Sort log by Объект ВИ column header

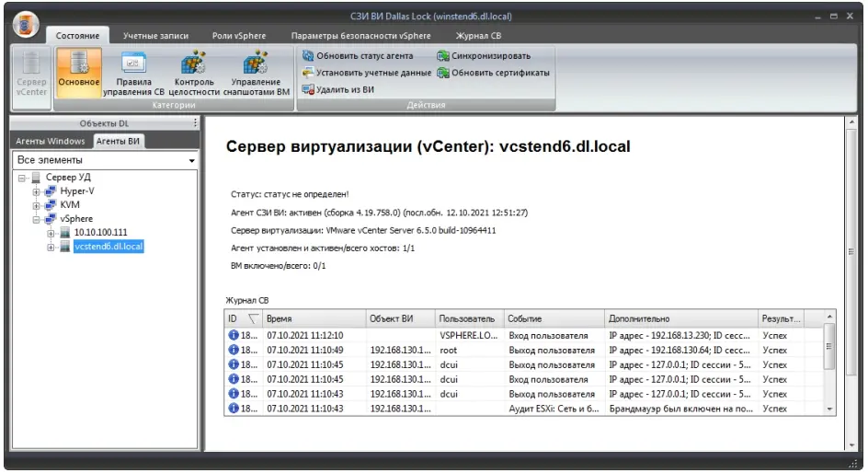pos(400,318)
